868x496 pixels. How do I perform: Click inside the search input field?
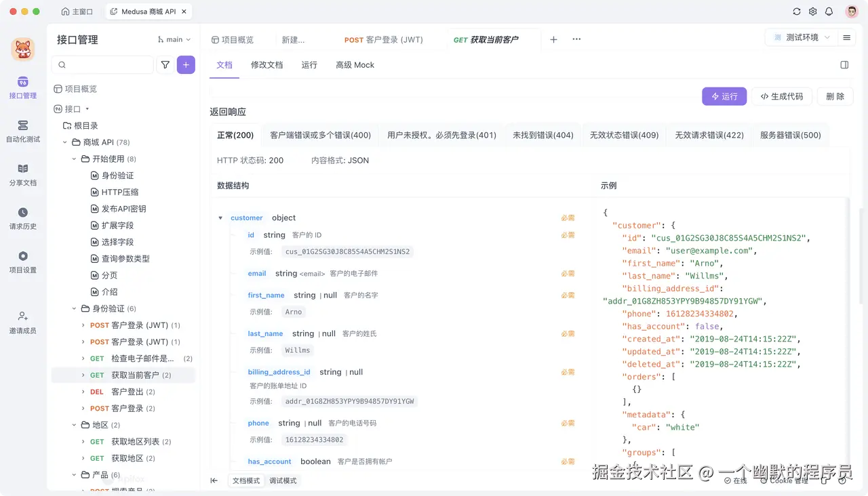point(102,64)
